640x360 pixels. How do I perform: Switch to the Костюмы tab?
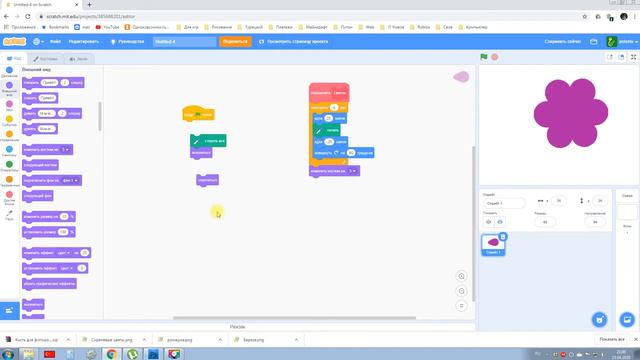coord(46,59)
